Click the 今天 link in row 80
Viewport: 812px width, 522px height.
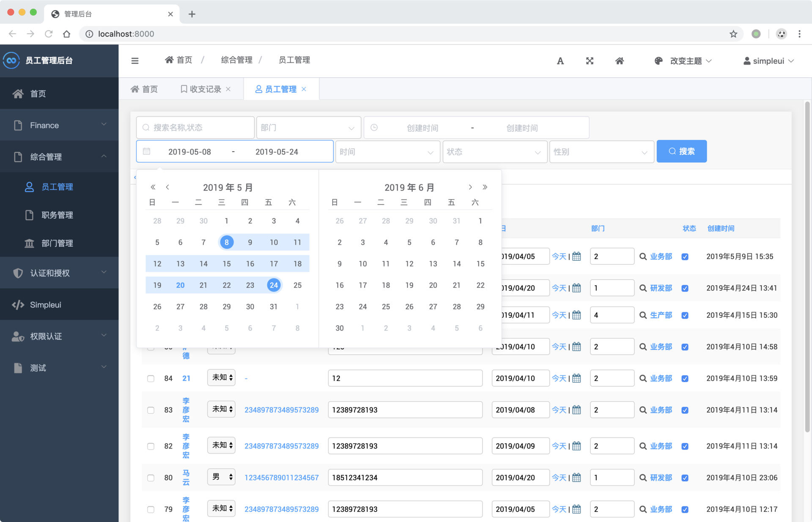tap(559, 477)
